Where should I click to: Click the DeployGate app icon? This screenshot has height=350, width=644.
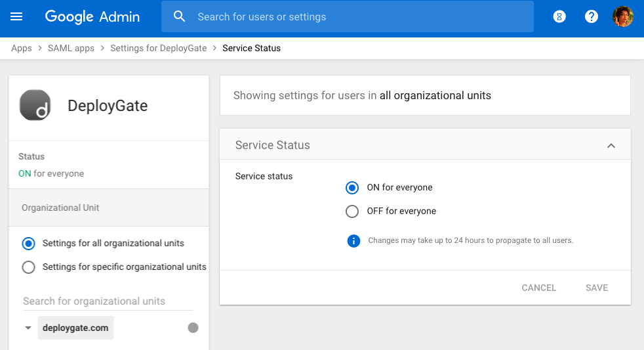(35, 105)
